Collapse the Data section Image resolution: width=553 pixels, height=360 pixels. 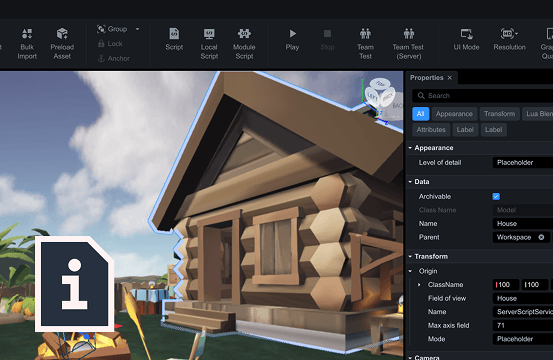pos(410,182)
